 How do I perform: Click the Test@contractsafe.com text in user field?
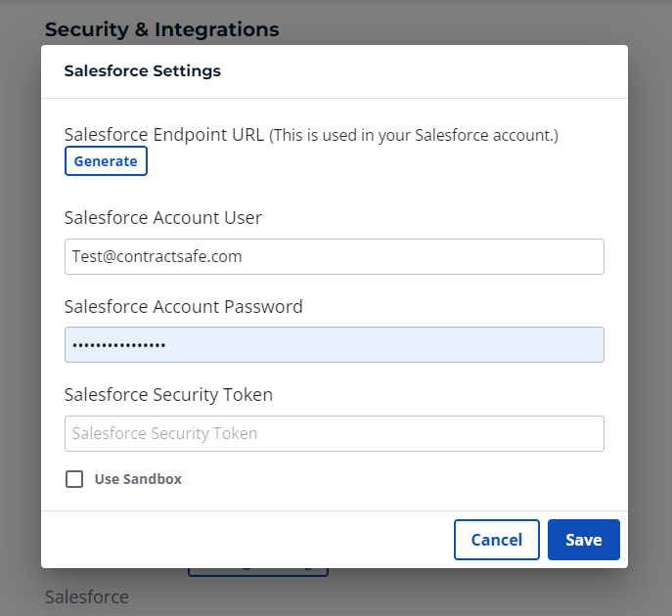(x=157, y=256)
